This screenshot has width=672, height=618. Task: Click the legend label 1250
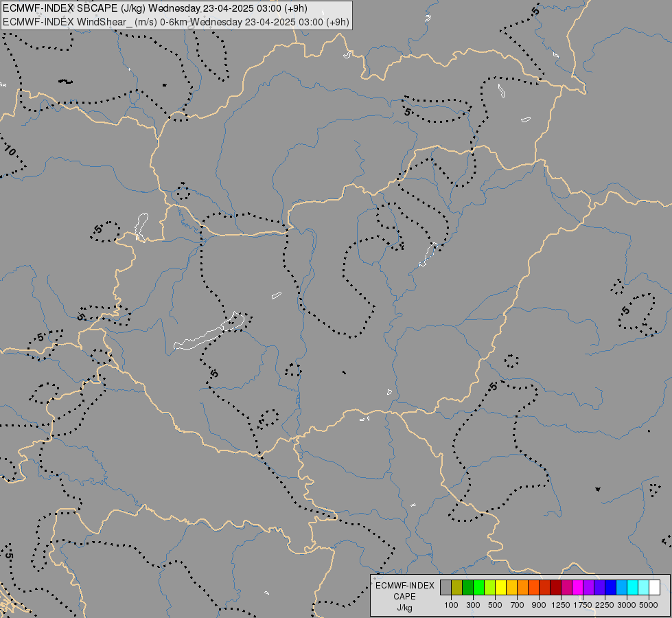[x=561, y=605]
